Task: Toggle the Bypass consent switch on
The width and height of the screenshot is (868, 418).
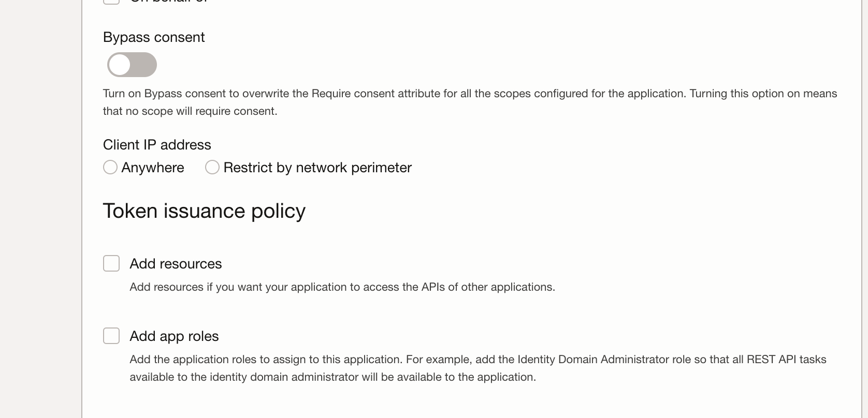Action: click(x=132, y=65)
